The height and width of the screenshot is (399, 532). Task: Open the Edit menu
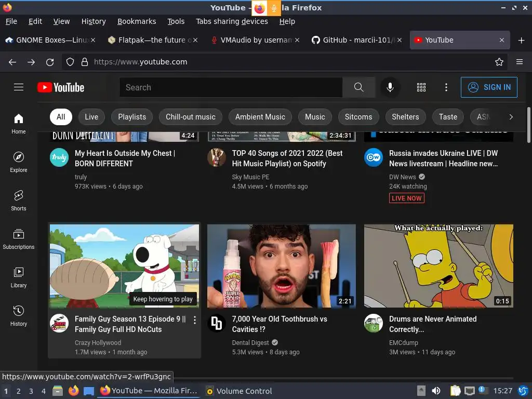[35, 21]
